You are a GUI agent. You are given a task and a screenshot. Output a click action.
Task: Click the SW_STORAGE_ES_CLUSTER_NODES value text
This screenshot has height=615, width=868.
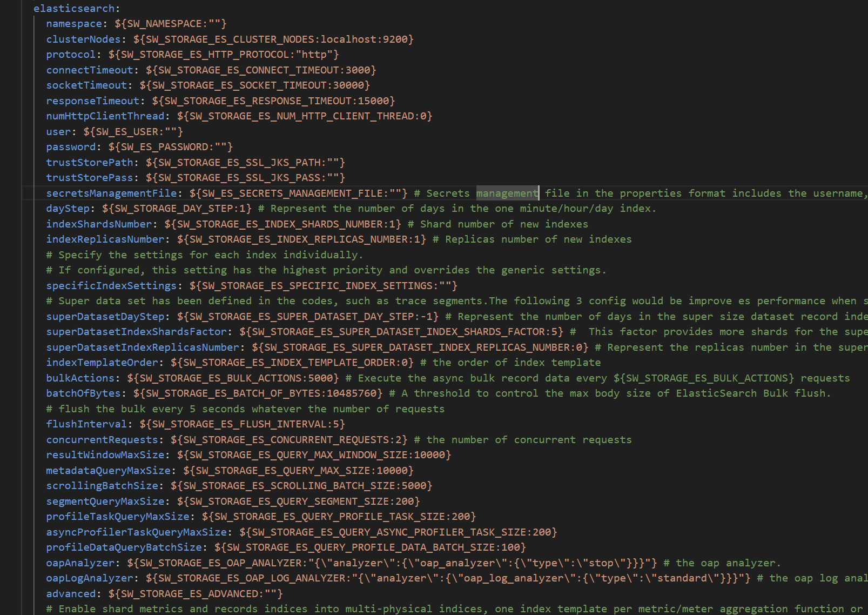273,39
